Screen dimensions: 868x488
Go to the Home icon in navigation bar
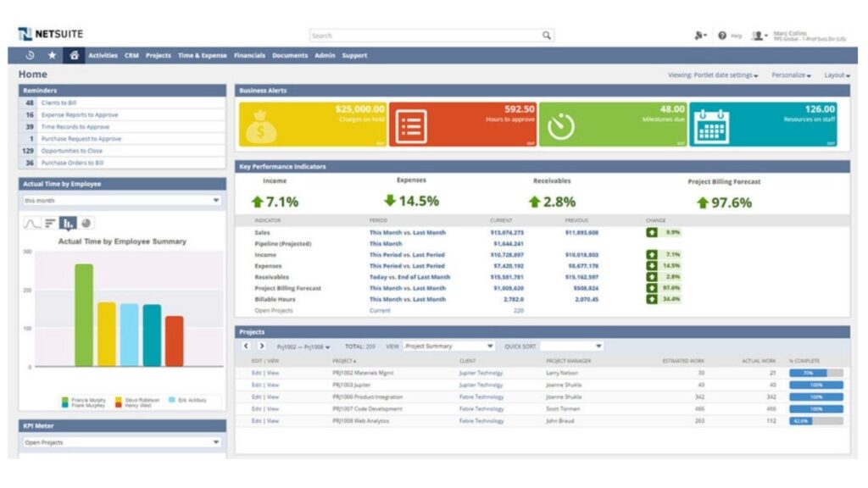tap(74, 55)
